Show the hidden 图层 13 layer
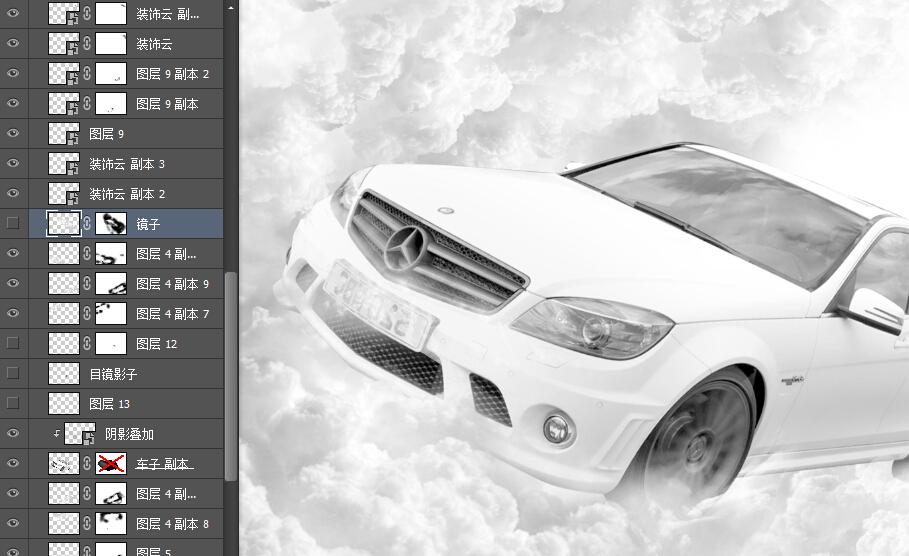 [13, 403]
